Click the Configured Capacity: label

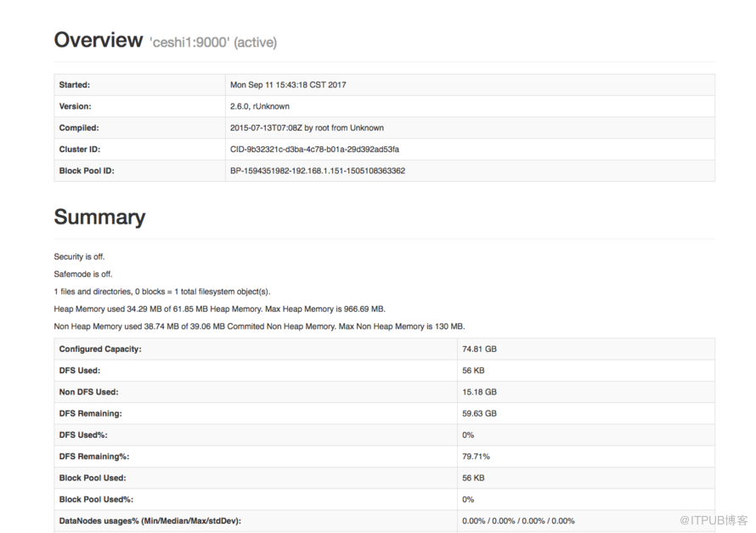click(x=100, y=349)
